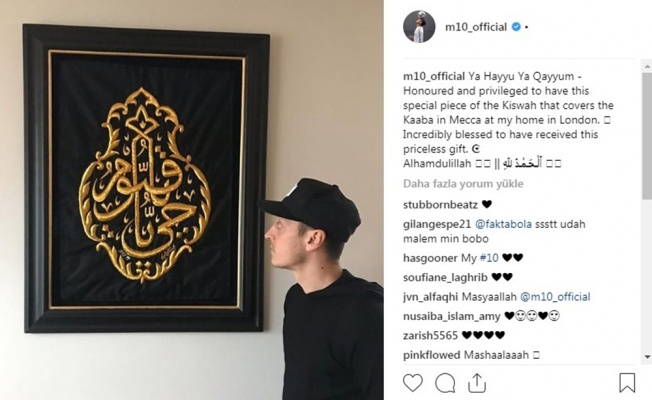Open the comment bubble icon
Viewport: 652px width, 400px height.
[445, 383]
